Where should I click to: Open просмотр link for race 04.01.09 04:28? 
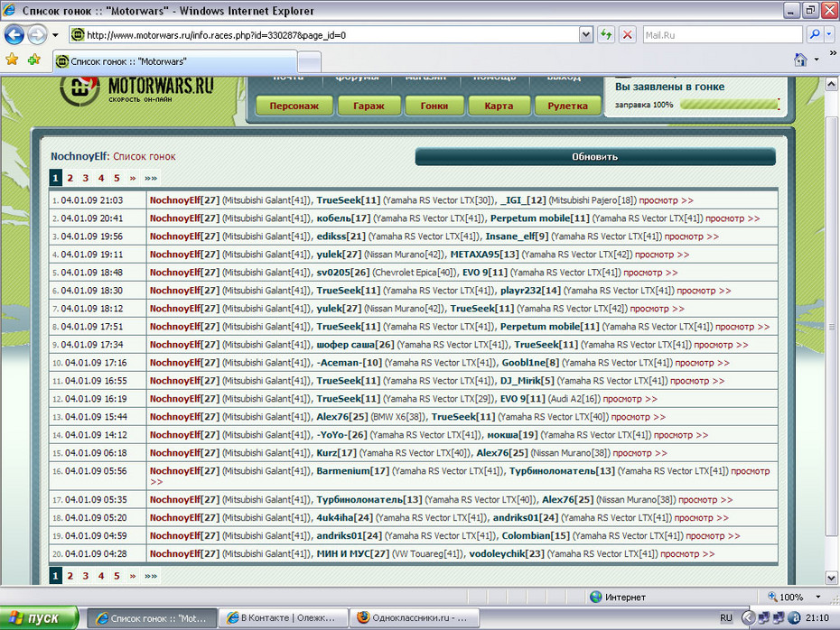pyautogui.click(x=687, y=554)
